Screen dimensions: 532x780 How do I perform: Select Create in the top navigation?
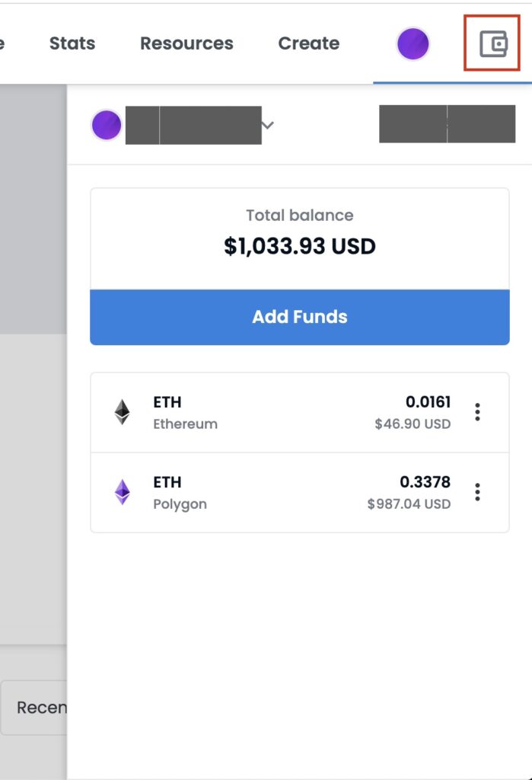pos(309,43)
